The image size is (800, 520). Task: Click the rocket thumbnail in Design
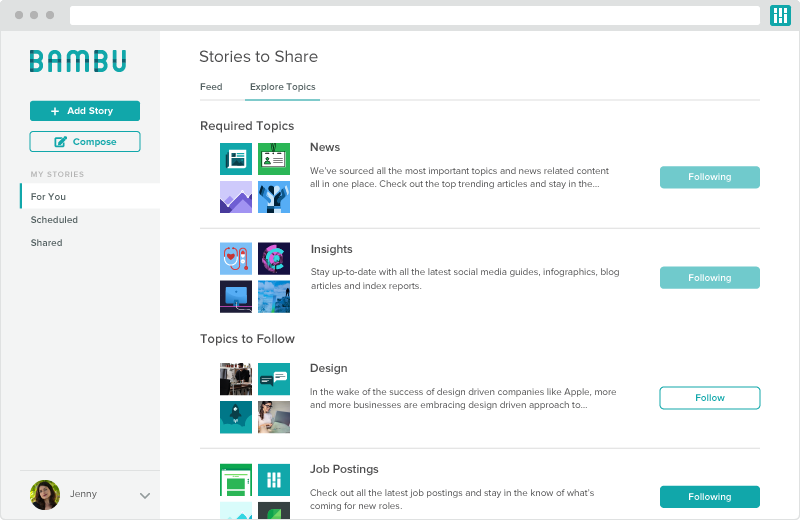coord(236,417)
